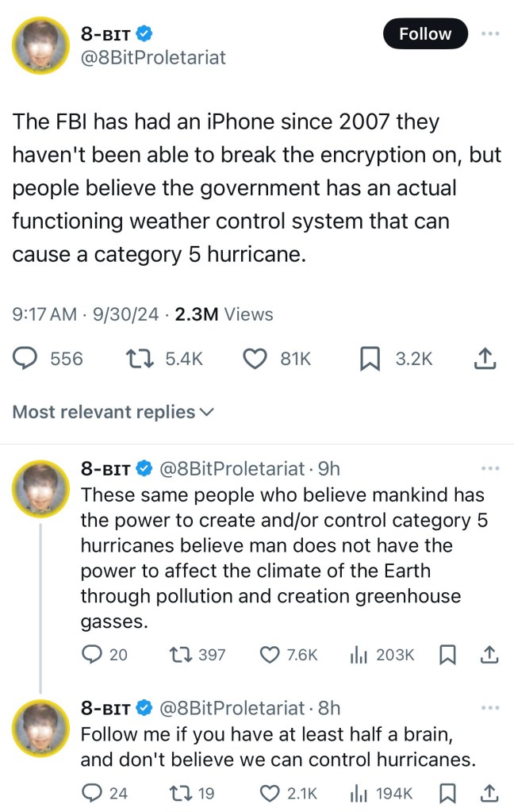
Task: Open the @8BitProletariat handle in the header
Action: [153, 58]
